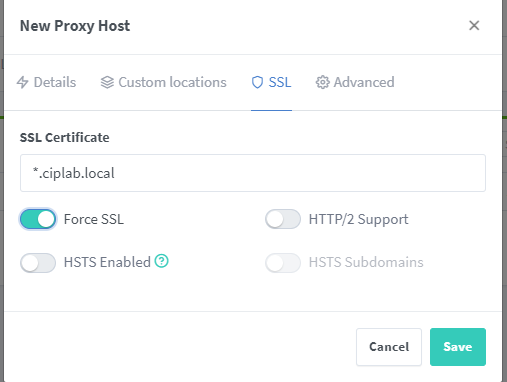Viewport: 507px width, 382px height.
Task: Cancel the proxy host creation
Action: pos(389,347)
